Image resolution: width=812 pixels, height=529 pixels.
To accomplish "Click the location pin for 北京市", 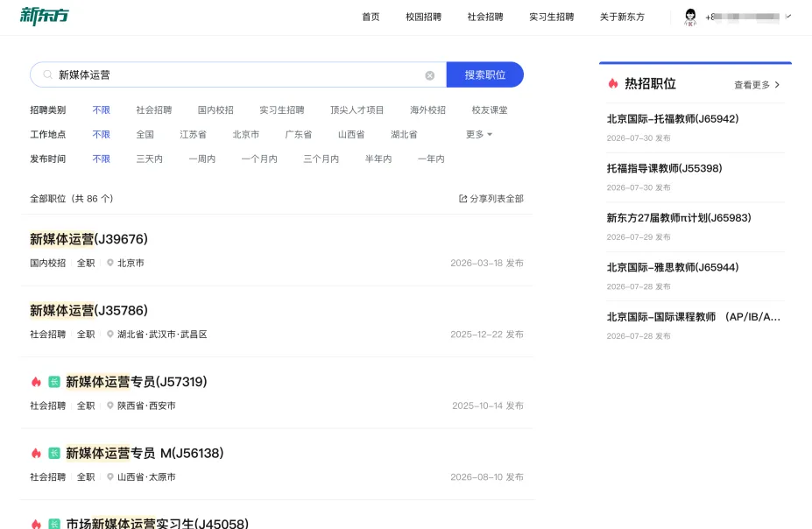I will [x=109, y=263].
